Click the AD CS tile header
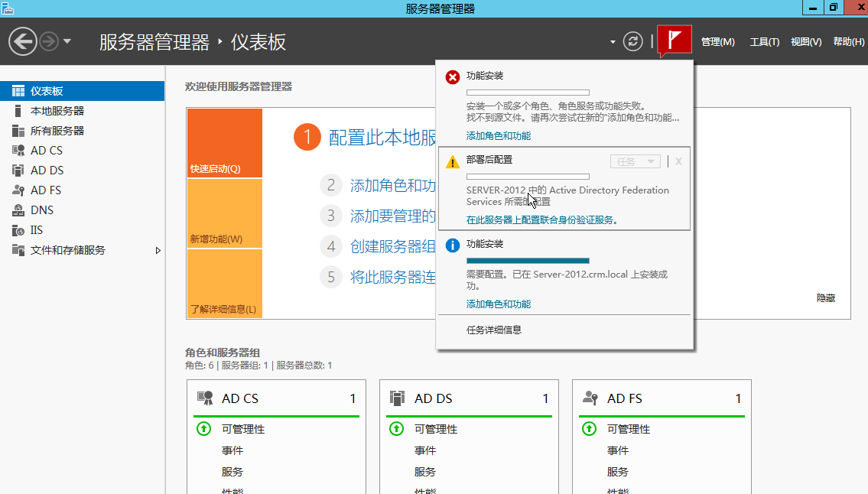 276,398
